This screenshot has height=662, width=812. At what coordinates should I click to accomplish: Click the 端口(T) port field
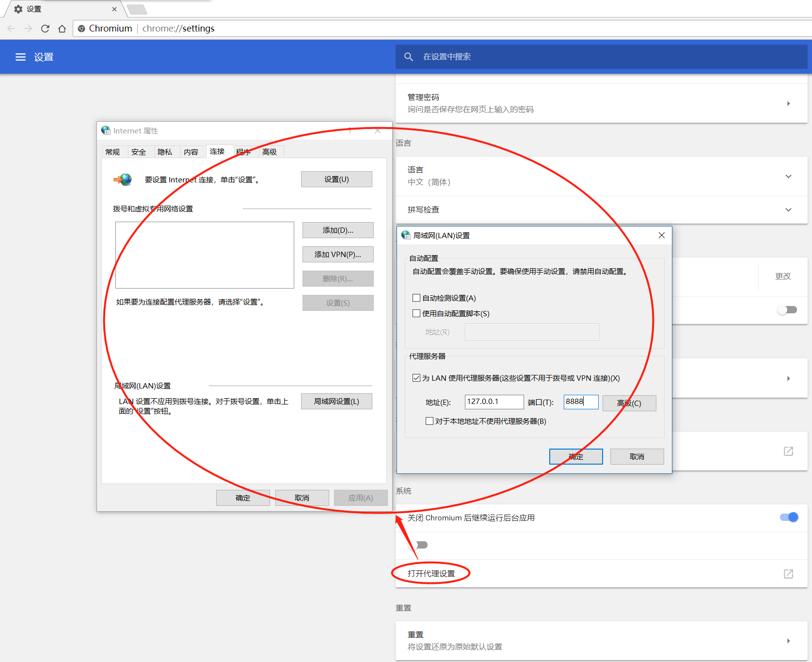(x=581, y=402)
